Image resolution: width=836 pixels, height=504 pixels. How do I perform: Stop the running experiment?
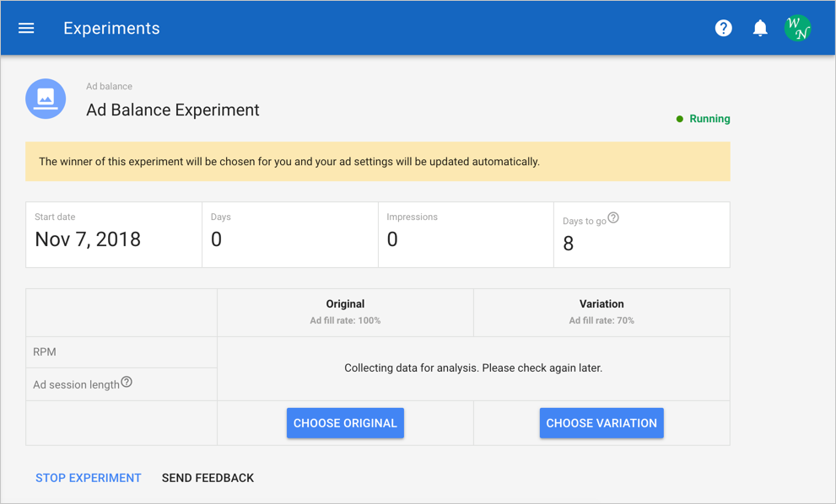tap(88, 478)
